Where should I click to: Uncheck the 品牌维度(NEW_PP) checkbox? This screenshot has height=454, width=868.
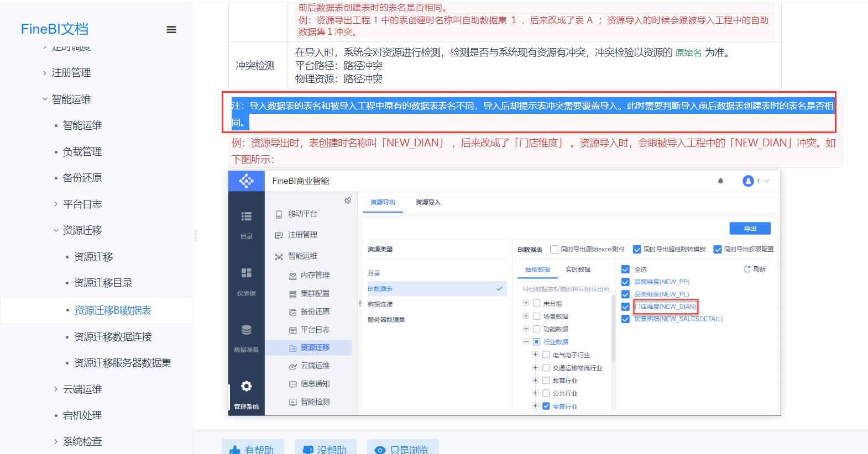coord(625,282)
